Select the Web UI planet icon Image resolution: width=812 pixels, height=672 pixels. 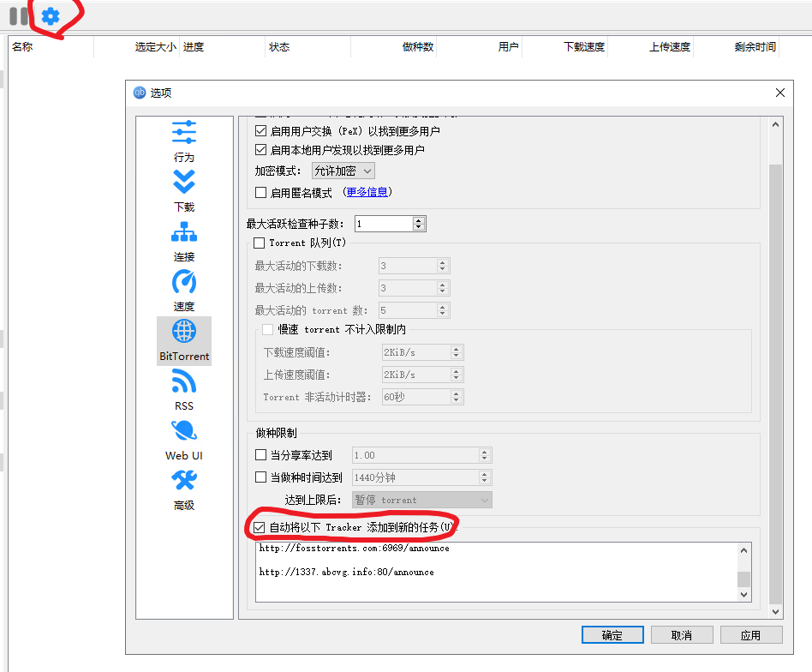[184, 431]
